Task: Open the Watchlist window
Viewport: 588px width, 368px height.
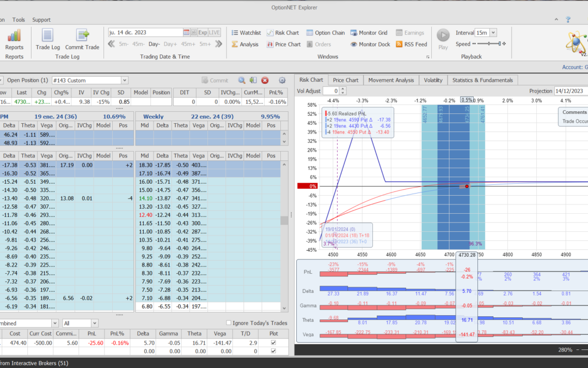Action: click(246, 33)
